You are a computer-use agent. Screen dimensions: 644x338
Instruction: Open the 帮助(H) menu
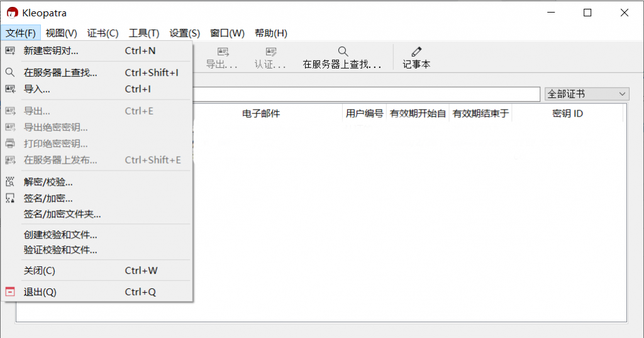[271, 33]
